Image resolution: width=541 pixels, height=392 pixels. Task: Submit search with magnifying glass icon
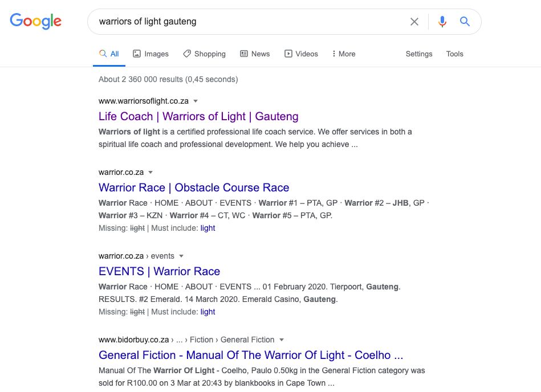(x=465, y=22)
